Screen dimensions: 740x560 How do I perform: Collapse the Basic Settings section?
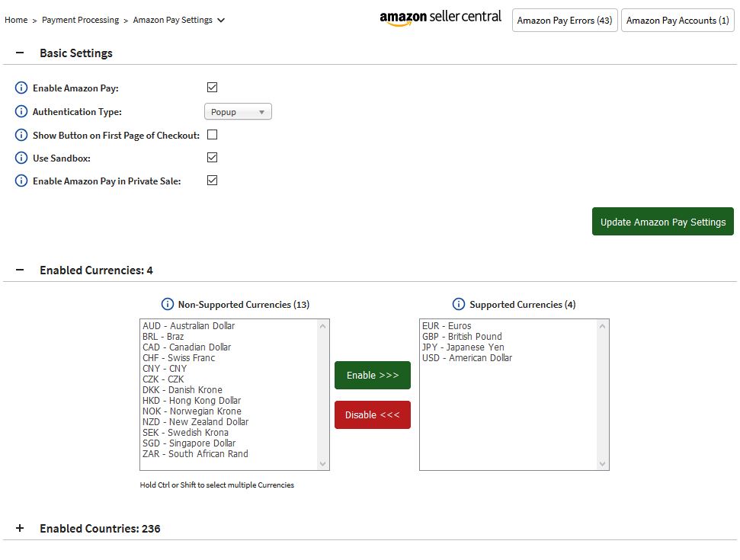pyautogui.click(x=19, y=53)
